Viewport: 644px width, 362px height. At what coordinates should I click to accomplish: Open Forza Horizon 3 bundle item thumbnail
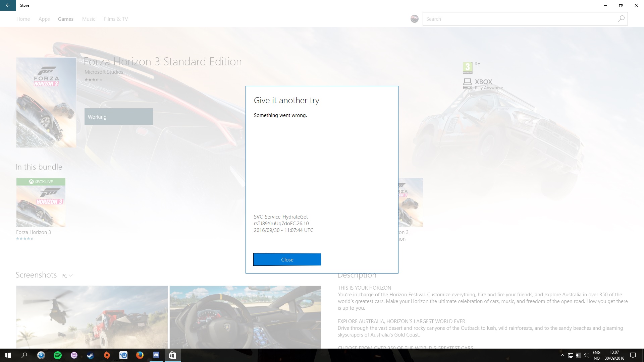coord(41,202)
